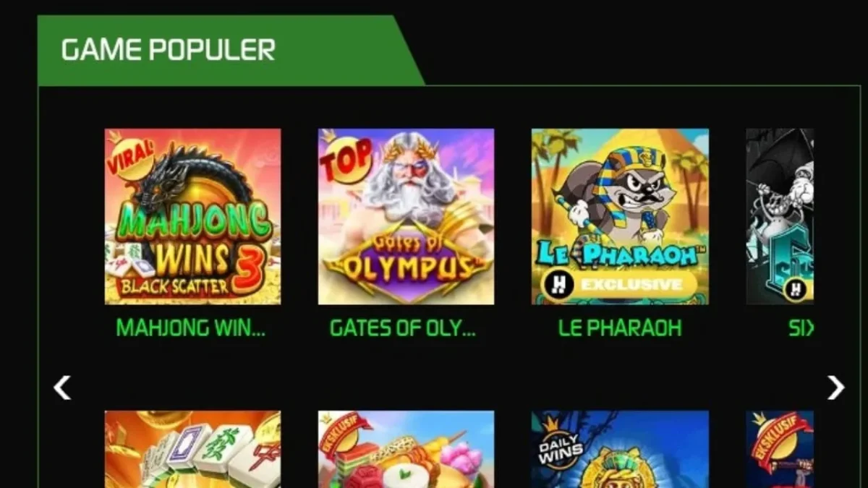Click the GATES OF OLY... title link
The height and width of the screenshot is (488, 868).
click(x=403, y=328)
